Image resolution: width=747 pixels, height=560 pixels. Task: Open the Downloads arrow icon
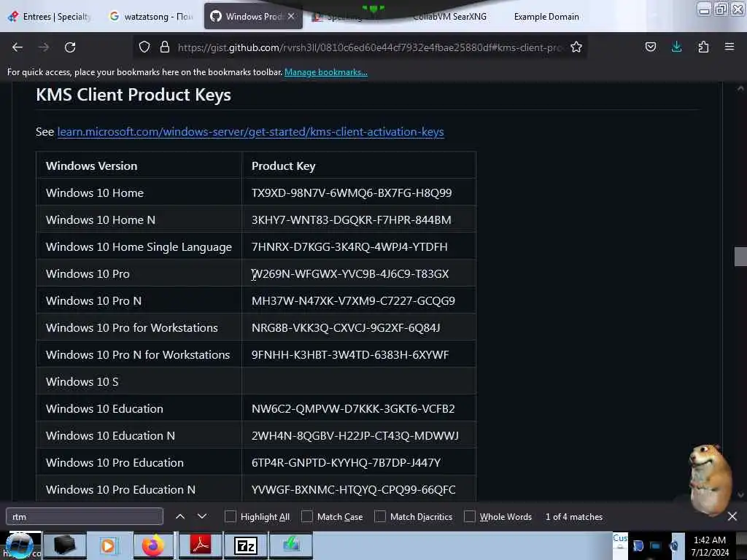coord(676,47)
